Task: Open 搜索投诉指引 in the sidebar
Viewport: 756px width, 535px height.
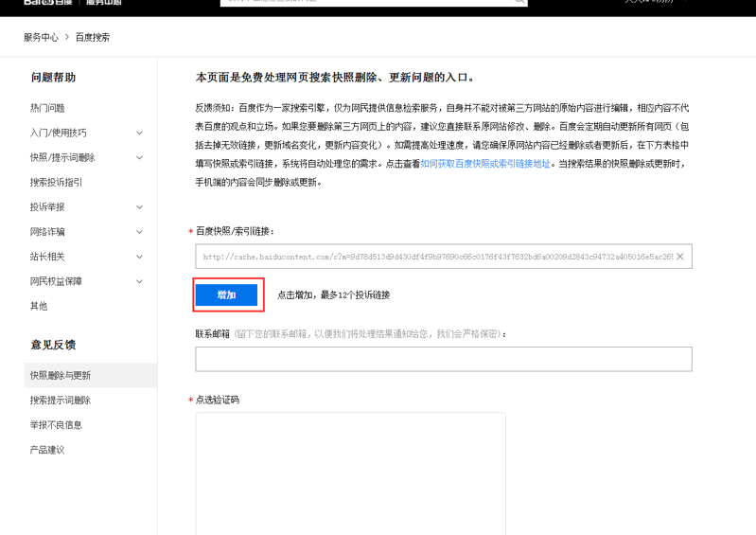Action: [56, 183]
